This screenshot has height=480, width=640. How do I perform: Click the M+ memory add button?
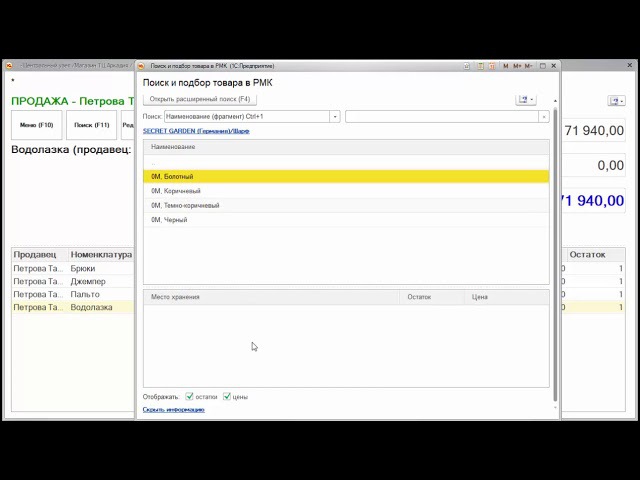(517, 66)
